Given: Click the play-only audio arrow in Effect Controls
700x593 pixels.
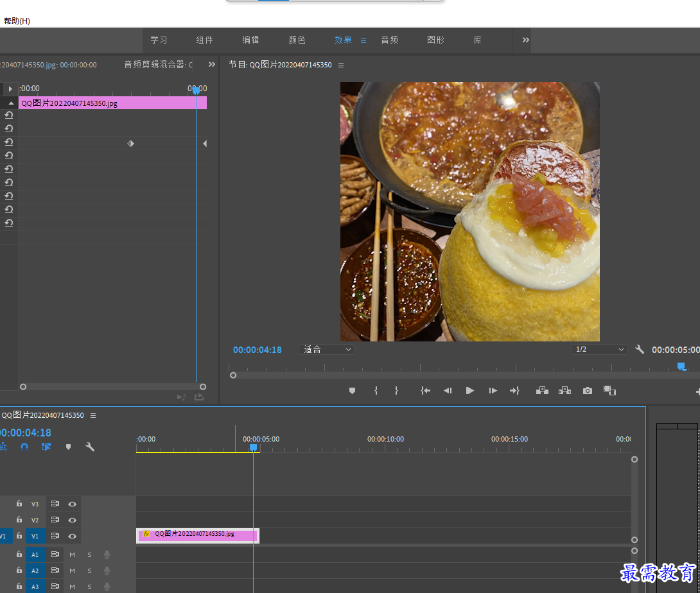Looking at the screenshot, I should [181, 397].
